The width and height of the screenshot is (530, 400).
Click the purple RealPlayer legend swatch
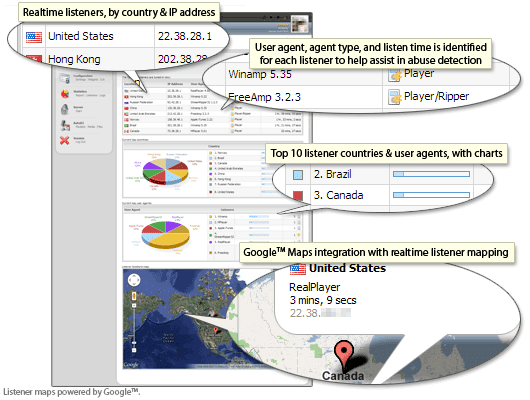click(x=211, y=242)
